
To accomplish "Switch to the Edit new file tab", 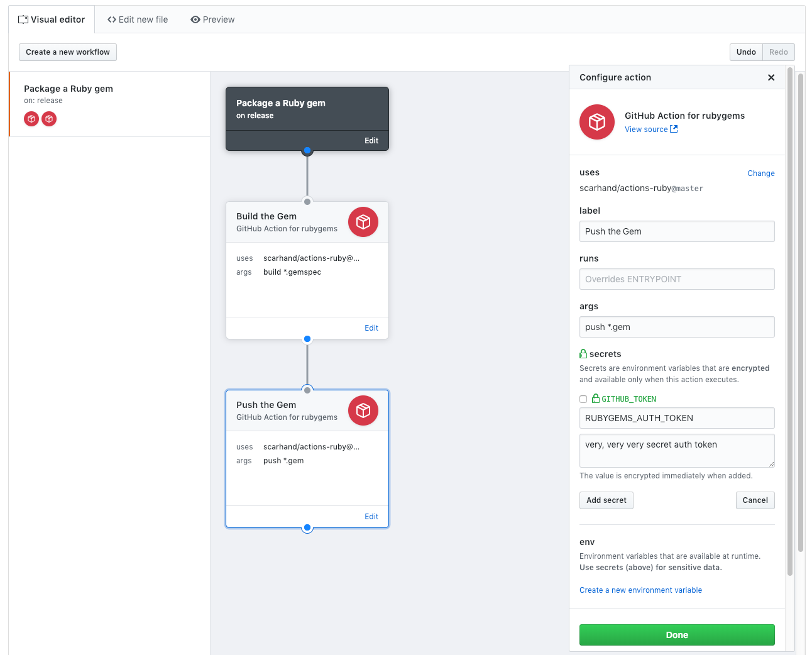I will (x=138, y=19).
